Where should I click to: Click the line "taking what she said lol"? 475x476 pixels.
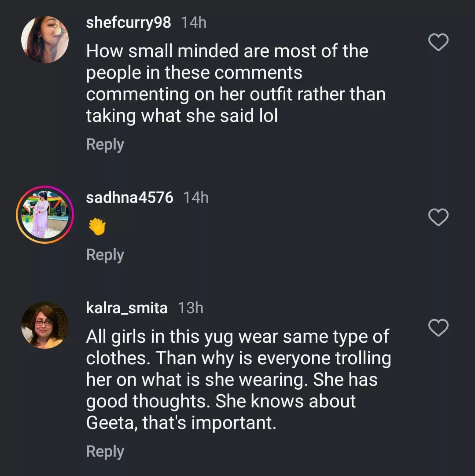pyautogui.click(x=182, y=116)
